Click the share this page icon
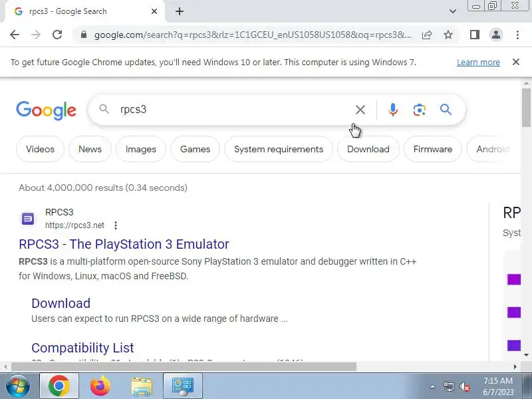Image resolution: width=532 pixels, height=399 pixels. tap(427, 35)
